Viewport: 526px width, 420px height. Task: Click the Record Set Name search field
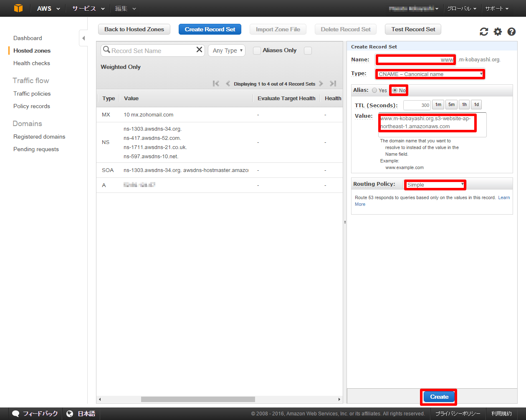(x=153, y=51)
